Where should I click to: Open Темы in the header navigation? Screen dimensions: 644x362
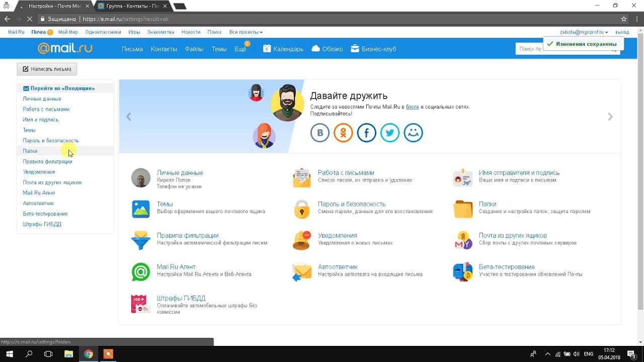tap(219, 49)
